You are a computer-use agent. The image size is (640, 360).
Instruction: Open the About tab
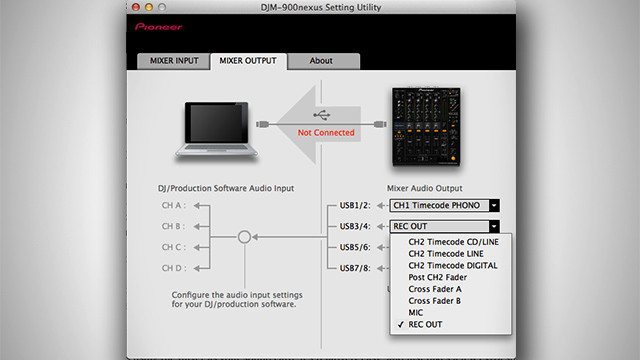pyautogui.click(x=321, y=61)
